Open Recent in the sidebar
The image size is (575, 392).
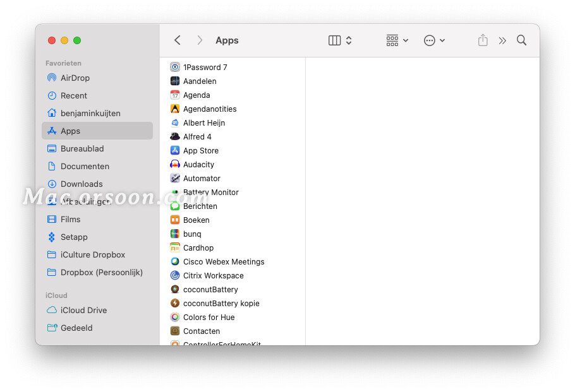[97, 95]
